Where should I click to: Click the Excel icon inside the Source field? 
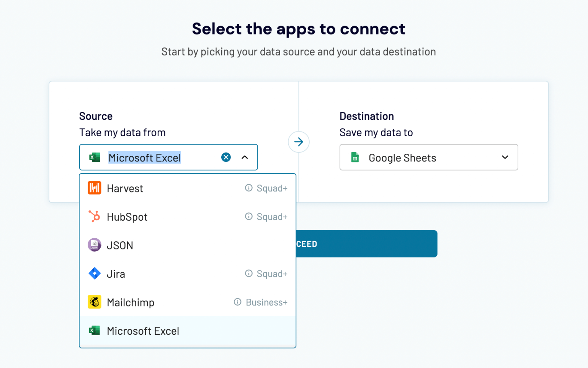point(94,157)
